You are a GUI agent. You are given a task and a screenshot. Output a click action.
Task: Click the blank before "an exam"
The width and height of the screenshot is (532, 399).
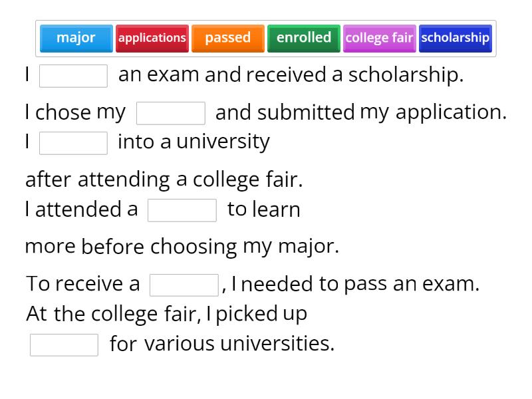point(73,75)
